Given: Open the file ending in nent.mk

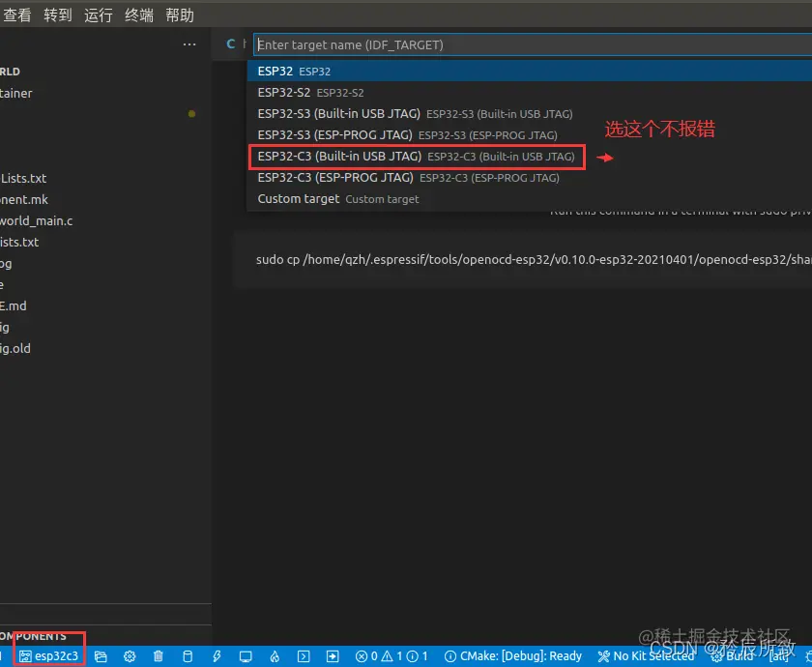Looking at the screenshot, I should (24, 199).
